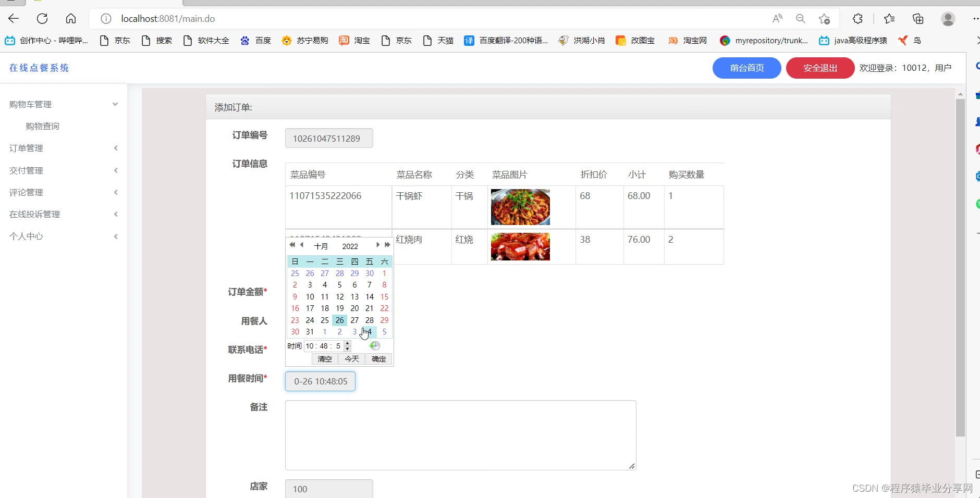Open the myrepository/trunk bookmark

(764, 40)
